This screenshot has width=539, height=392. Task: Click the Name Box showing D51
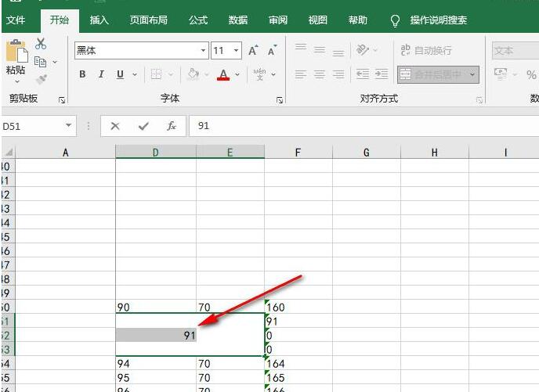click(33, 126)
